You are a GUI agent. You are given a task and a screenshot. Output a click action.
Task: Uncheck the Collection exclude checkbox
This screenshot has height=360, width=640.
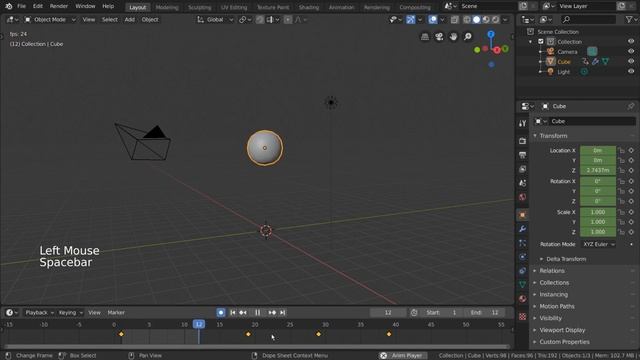[x=541, y=42]
